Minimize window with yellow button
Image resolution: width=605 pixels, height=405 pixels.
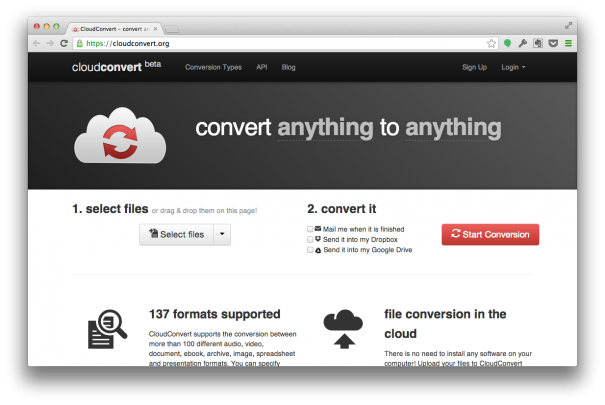[46, 26]
